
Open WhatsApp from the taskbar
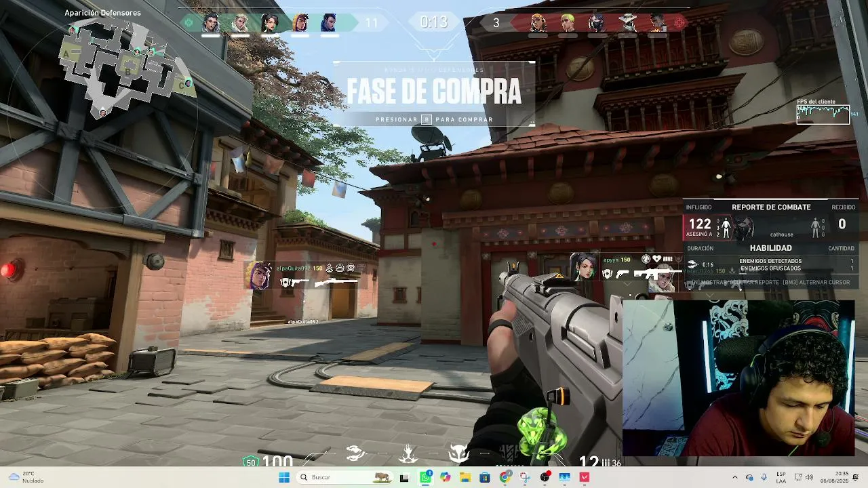point(425,477)
